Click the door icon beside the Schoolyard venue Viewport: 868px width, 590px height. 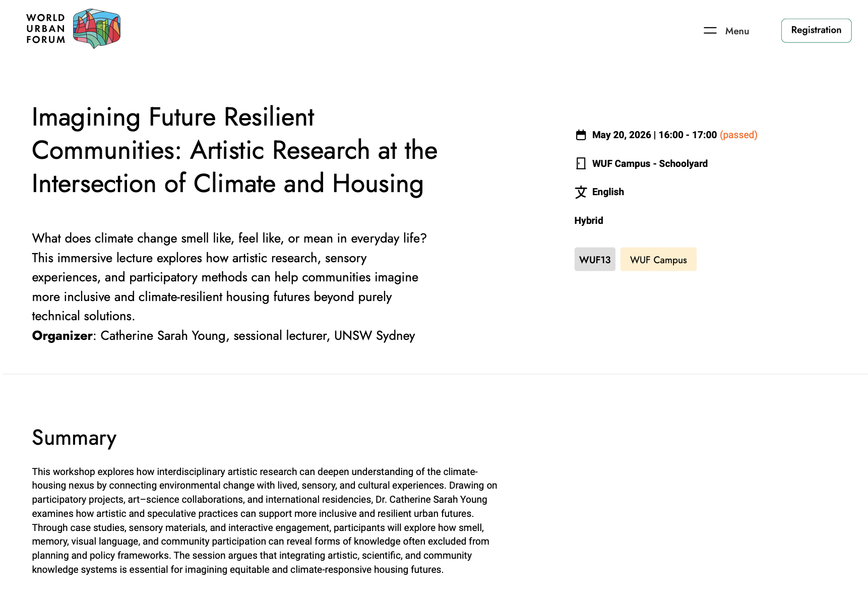(x=581, y=163)
